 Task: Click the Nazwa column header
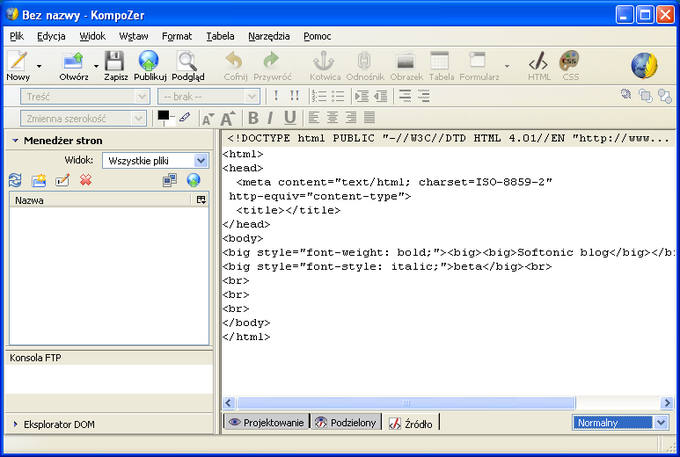[x=100, y=200]
